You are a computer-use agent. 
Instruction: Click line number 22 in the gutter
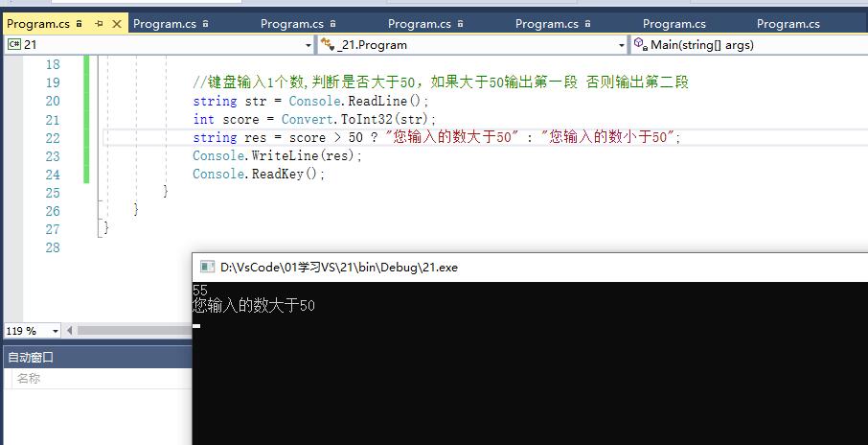[x=52, y=138]
